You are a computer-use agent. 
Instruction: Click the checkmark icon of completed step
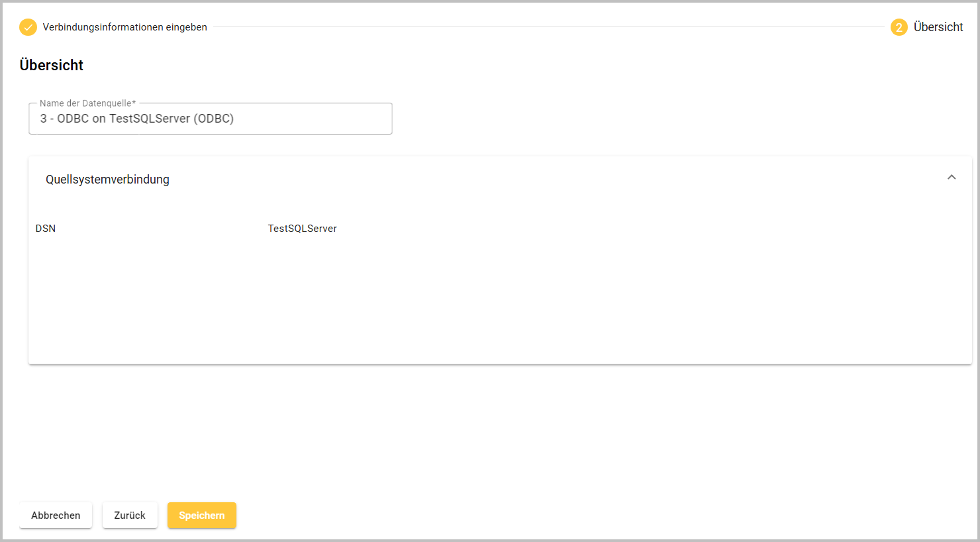[x=28, y=27]
